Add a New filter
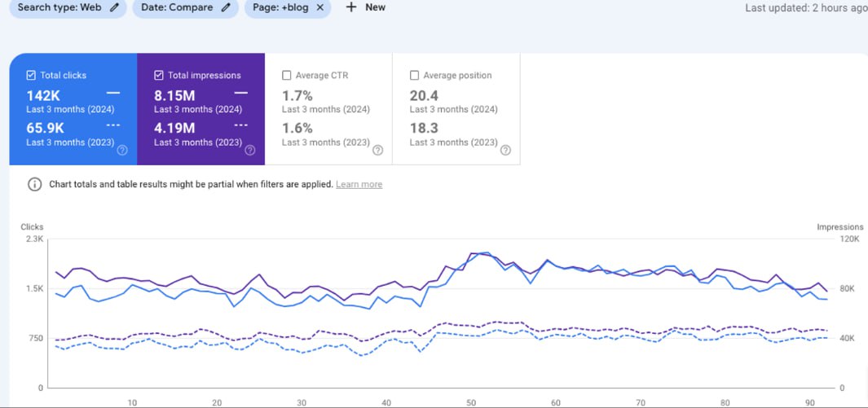Screen dimensions: 868x408 click(365, 7)
